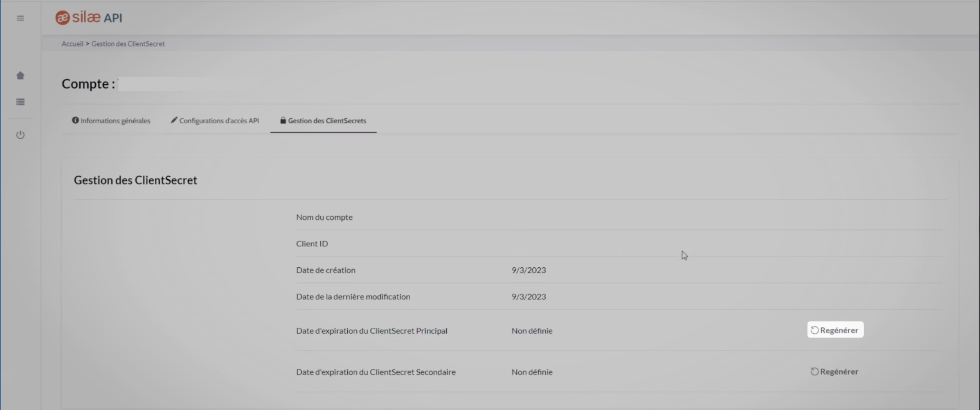Image resolution: width=980 pixels, height=410 pixels.
Task: Go to home via sidebar house icon
Action: (x=21, y=76)
